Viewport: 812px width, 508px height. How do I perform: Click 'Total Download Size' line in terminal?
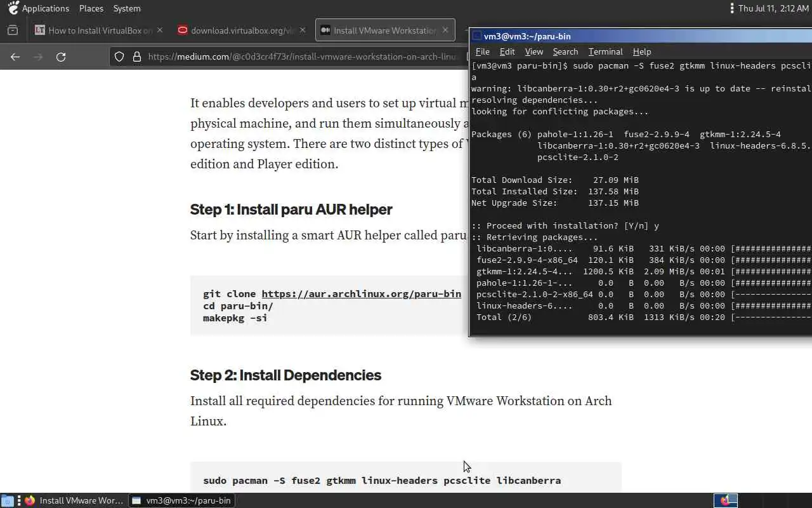pyautogui.click(x=555, y=180)
